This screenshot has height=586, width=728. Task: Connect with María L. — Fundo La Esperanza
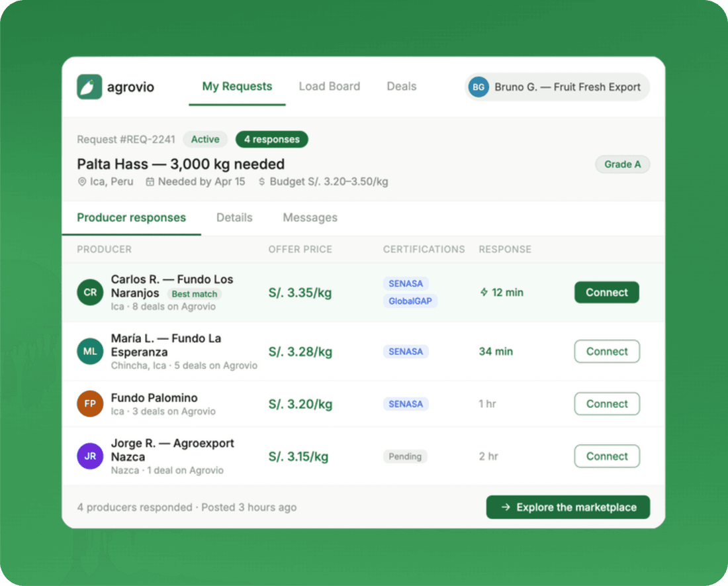pyautogui.click(x=607, y=352)
